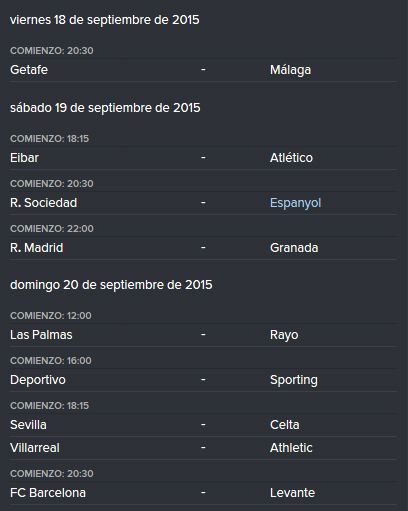Click Las Palmas team name
Image resolution: width=408 pixels, height=511 pixels.
click(41, 335)
